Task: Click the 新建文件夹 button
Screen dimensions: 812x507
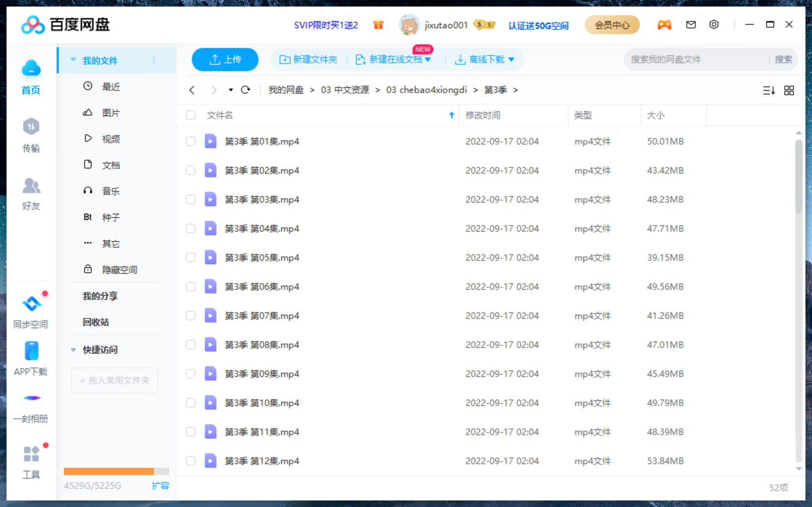Action: [x=308, y=60]
